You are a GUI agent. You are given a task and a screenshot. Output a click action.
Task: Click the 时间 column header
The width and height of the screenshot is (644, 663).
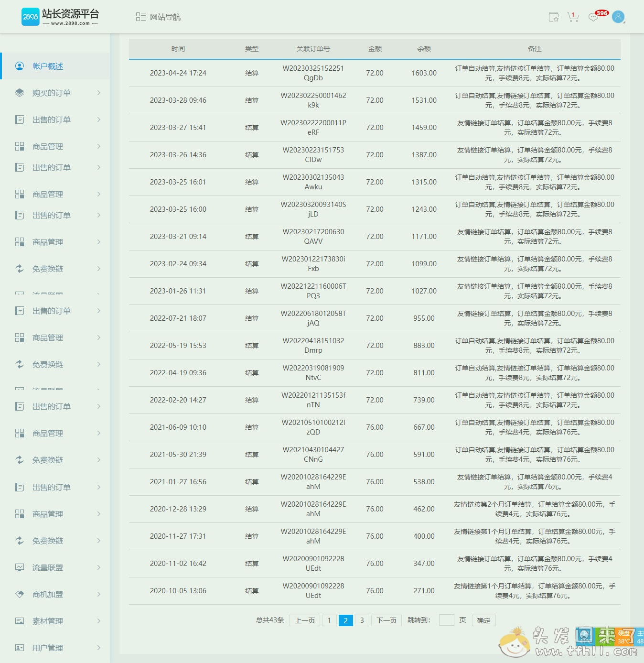tap(178, 49)
